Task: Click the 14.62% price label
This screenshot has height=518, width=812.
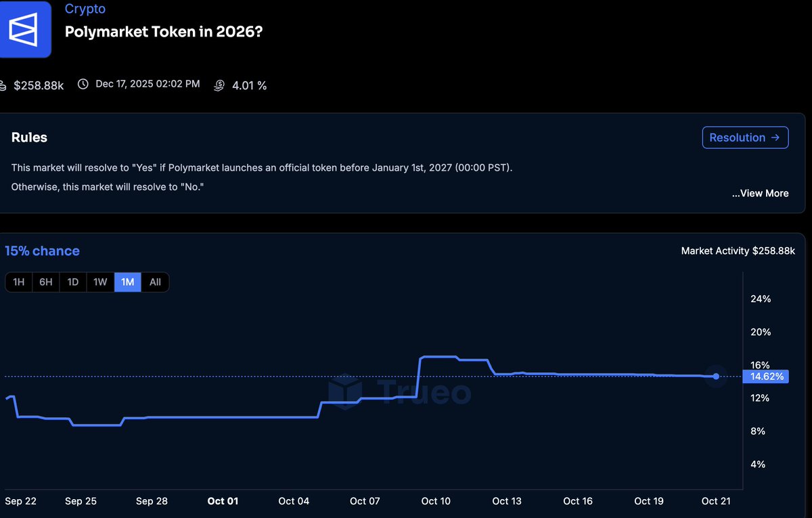Action: [x=765, y=376]
